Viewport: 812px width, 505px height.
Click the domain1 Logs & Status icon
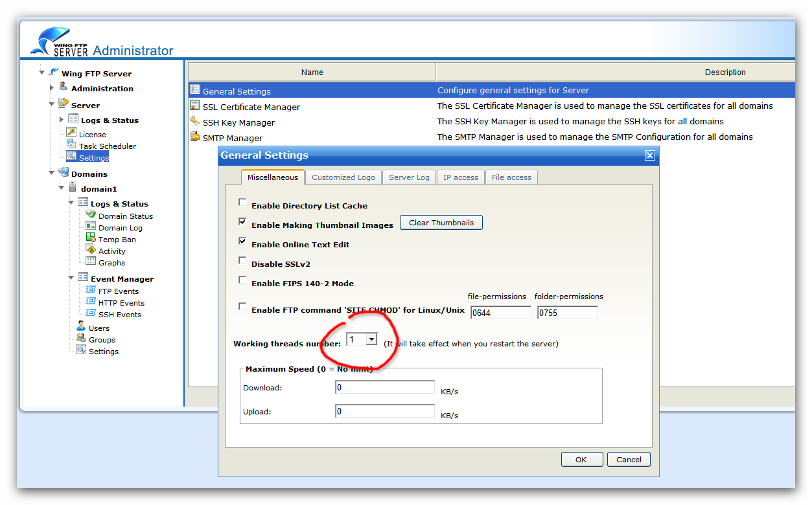[83, 203]
